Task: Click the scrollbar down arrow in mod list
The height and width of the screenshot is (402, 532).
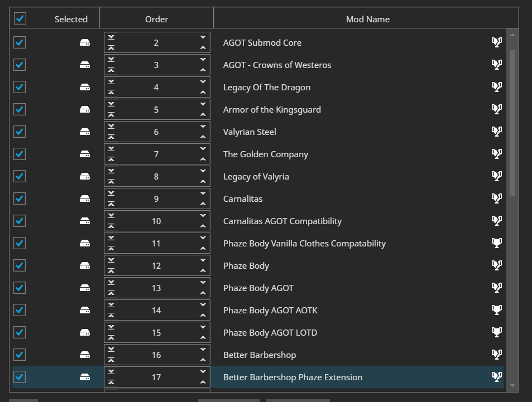Action: click(512, 385)
